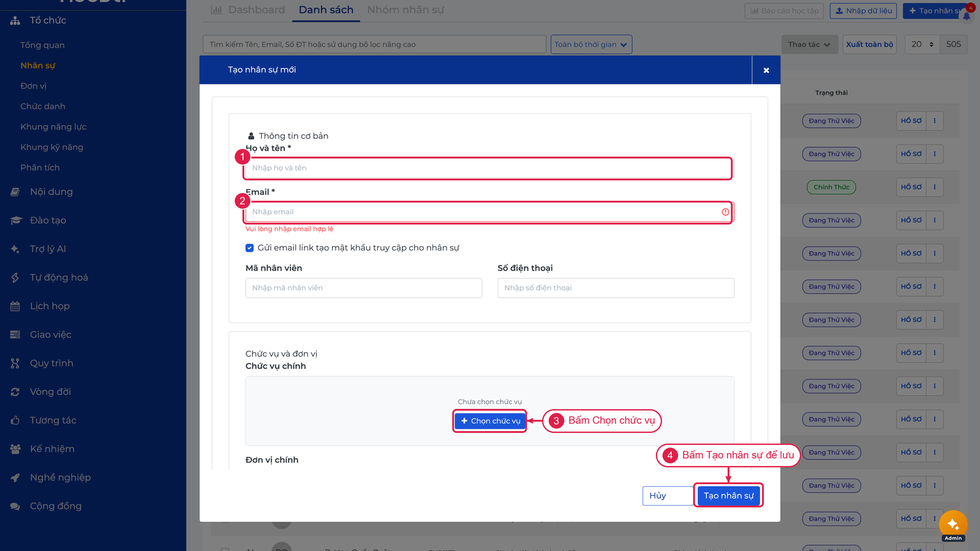Open Khung năng lực sidebar item
This screenshot has width=980, height=551.
pyautogui.click(x=53, y=127)
